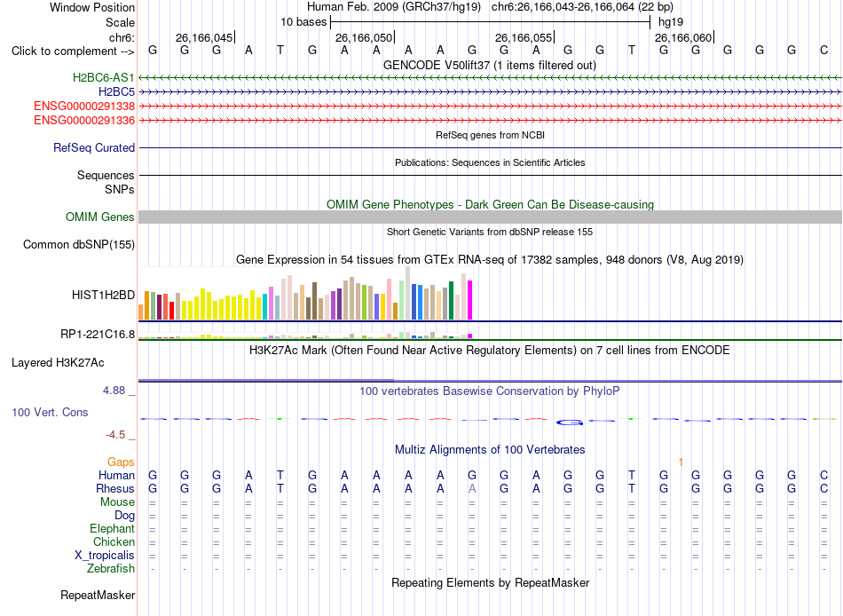
Task: Click the OMIM Gene Phenotypes title text
Action: tap(490, 204)
